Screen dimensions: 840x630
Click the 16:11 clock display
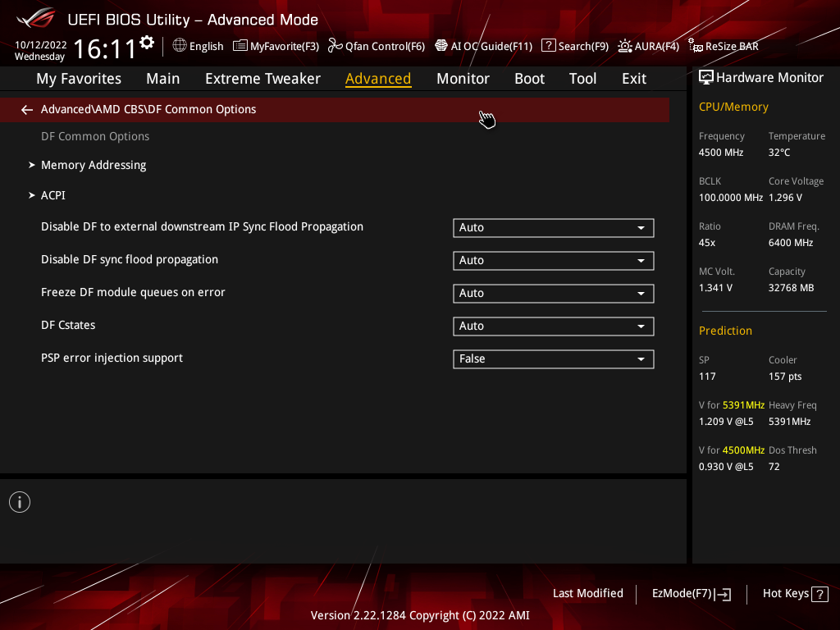[104, 48]
